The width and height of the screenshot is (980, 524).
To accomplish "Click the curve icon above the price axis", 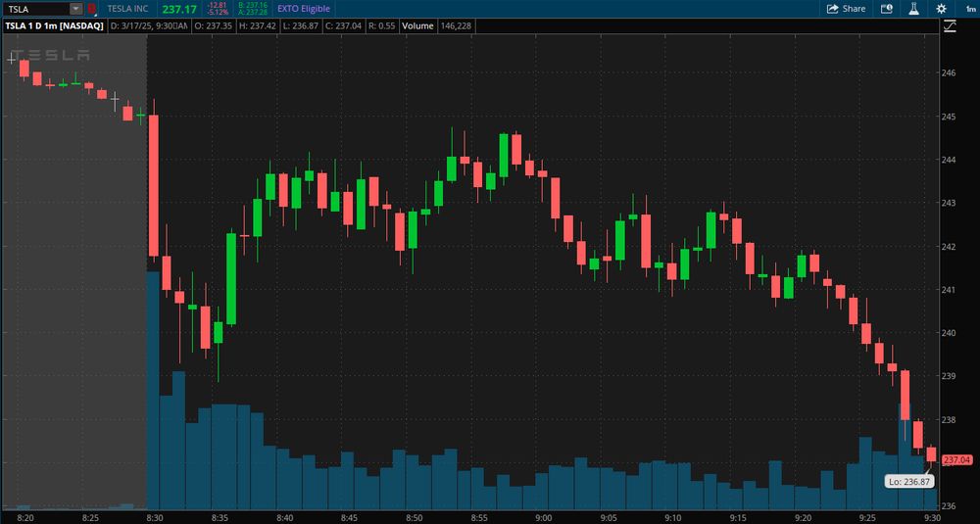I will (950, 26).
